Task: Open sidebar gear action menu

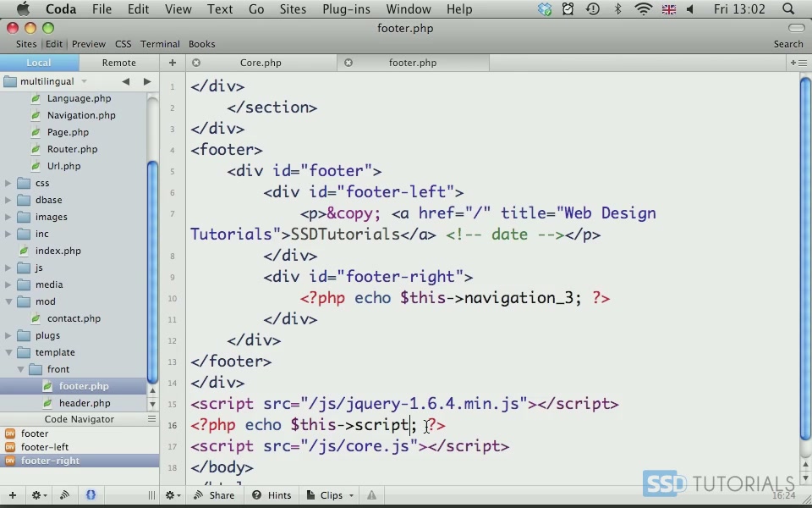Action: 39,495
